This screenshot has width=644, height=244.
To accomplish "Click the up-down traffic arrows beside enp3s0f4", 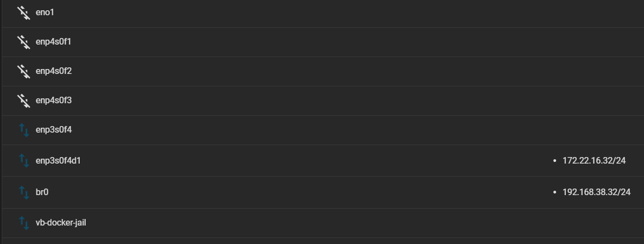I will point(24,130).
